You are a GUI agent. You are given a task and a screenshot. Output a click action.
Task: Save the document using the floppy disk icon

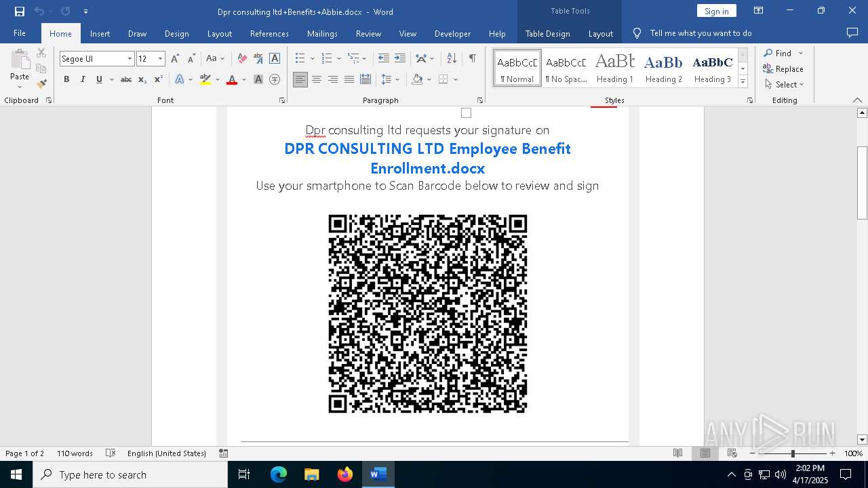coord(20,12)
